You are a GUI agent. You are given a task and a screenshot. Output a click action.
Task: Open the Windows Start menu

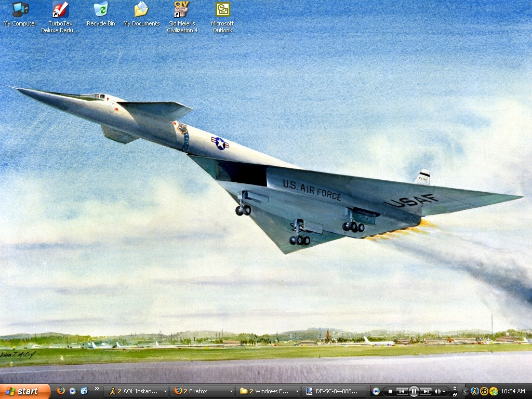click(24, 391)
